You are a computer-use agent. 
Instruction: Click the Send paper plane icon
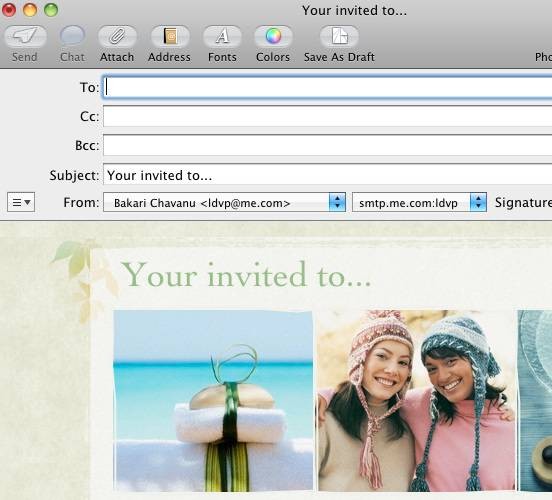pyautogui.click(x=25, y=36)
